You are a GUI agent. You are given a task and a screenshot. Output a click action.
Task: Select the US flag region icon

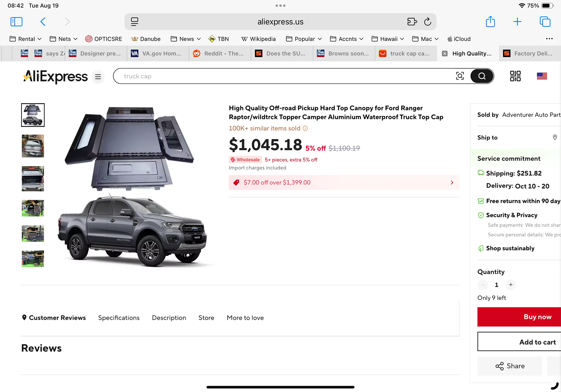[542, 76]
